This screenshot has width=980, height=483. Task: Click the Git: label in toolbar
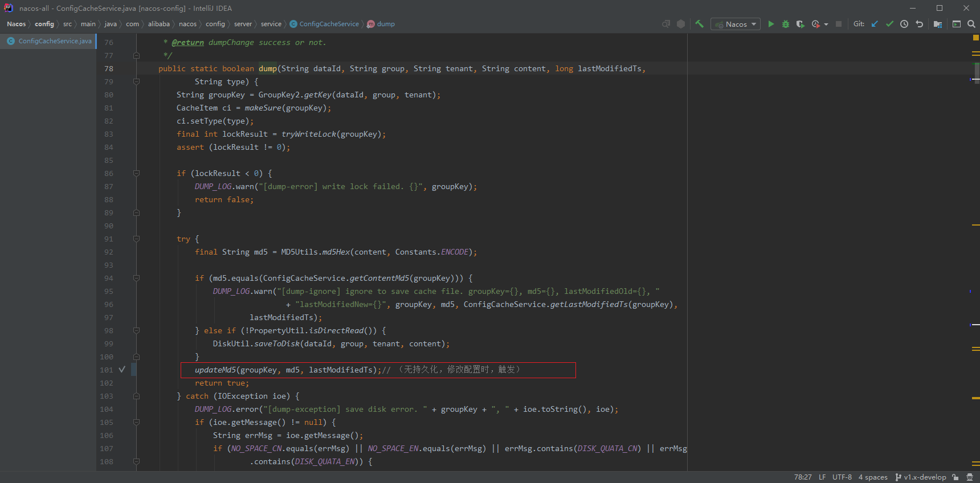[x=859, y=24]
